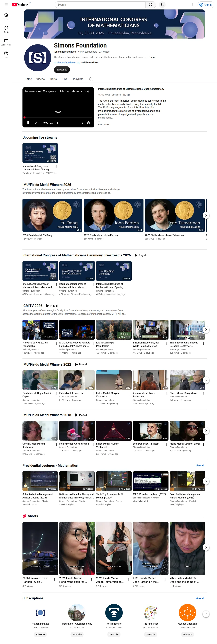Click the Simons Foundation channel avatar

pos(38,58)
